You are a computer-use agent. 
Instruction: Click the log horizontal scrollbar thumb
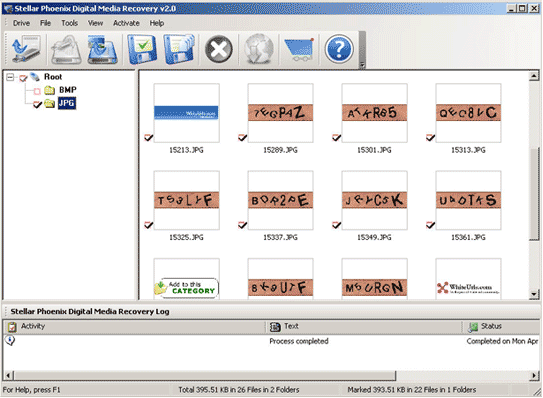tap(205, 375)
